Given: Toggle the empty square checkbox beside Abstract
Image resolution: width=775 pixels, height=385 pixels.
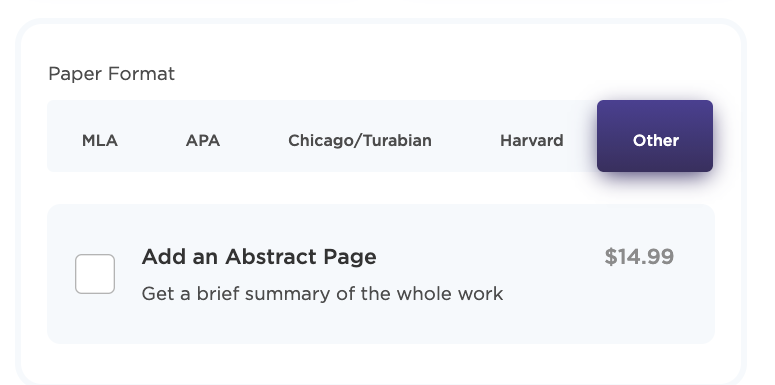Looking at the screenshot, I should click(95, 274).
